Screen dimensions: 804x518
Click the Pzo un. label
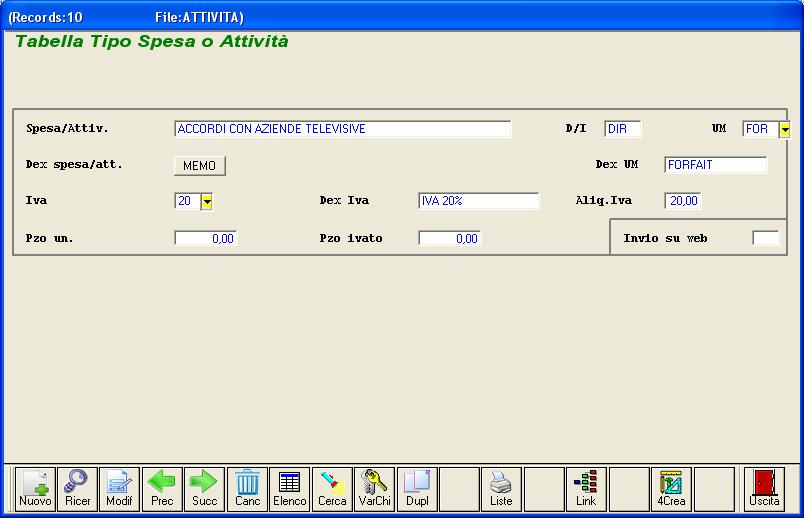(50, 238)
